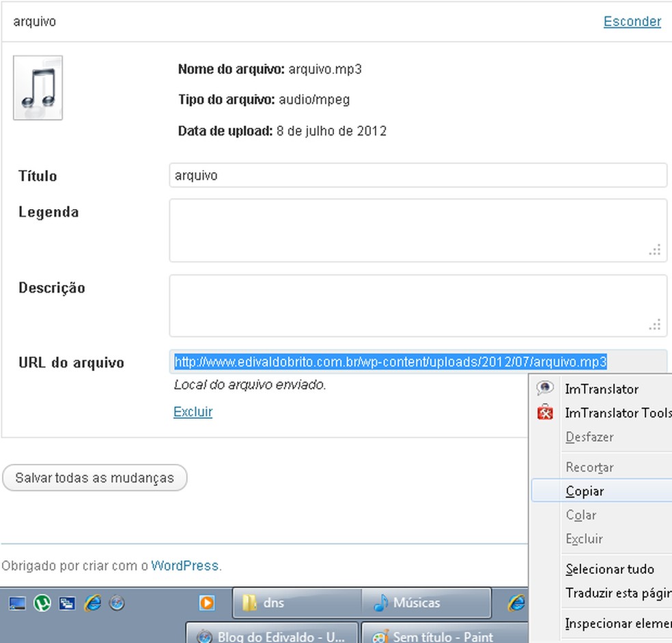Click the Legenda resize grip handle
Image resolution: width=672 pixels, height=643 pixels.
pyautogui.click(x=655, y=249)
